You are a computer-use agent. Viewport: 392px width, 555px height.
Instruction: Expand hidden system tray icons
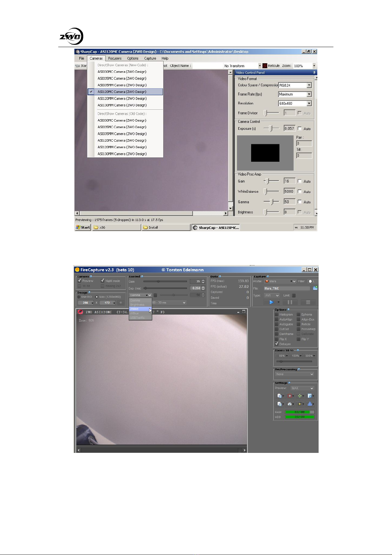click(296, 227)
